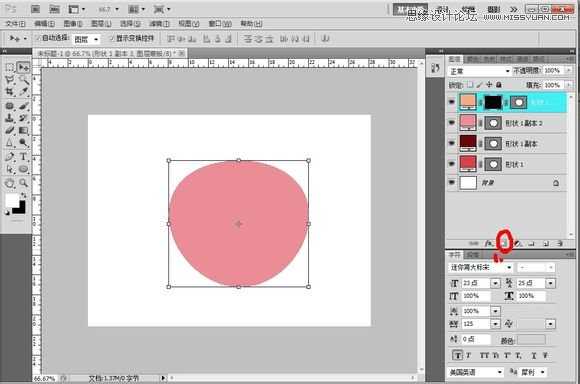This screenshot has height=384, width=580.
Task: Hide the 背景 layer with its eye icon
Action: click(451, 182)
